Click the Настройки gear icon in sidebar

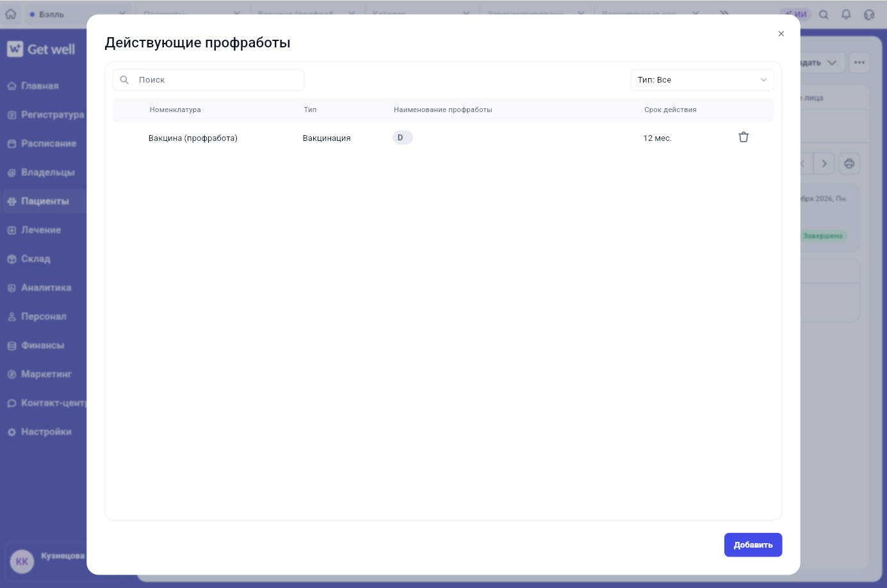pos(12,432)
